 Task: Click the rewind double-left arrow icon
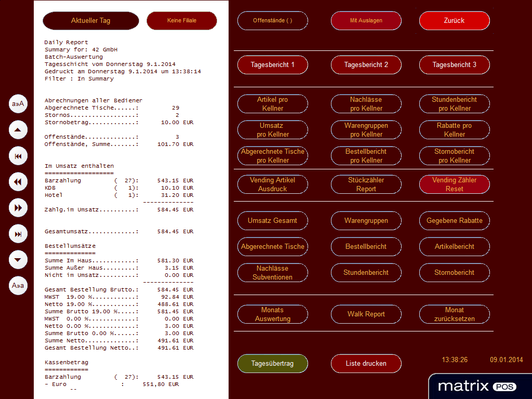tap(18, 182)
